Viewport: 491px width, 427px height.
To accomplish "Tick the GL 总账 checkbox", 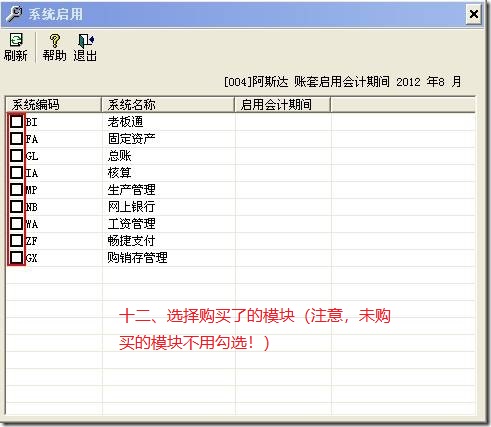I will [16, 155].
